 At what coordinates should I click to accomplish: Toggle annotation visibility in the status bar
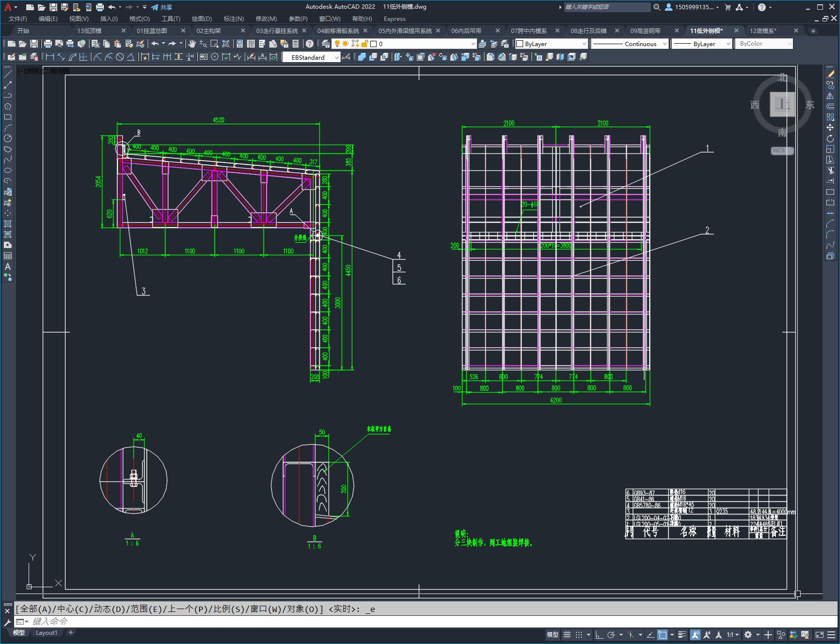(695, 634)
